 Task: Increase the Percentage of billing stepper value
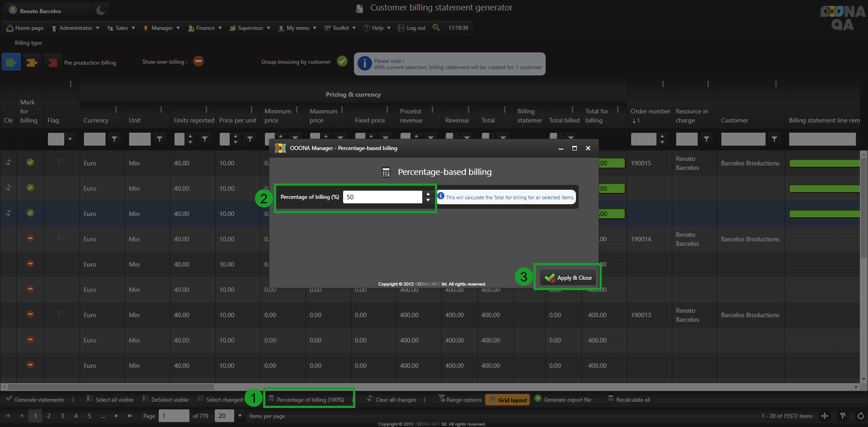[428, 194]
